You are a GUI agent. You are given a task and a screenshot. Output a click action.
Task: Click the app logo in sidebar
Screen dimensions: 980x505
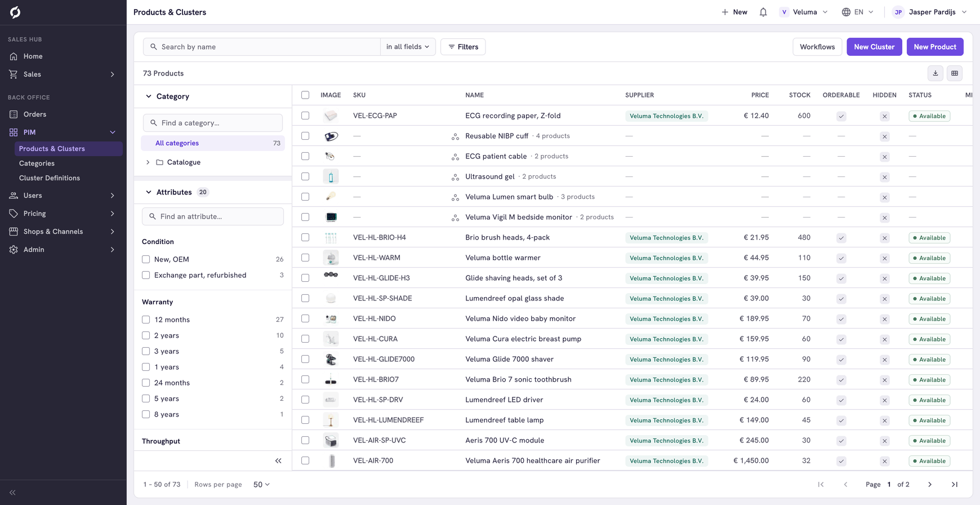coord(15,12)
